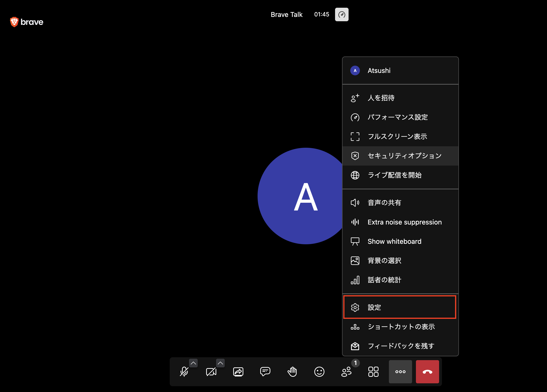Click the Brave Talk meeting title
547x392 pixels.
point(287,14)
